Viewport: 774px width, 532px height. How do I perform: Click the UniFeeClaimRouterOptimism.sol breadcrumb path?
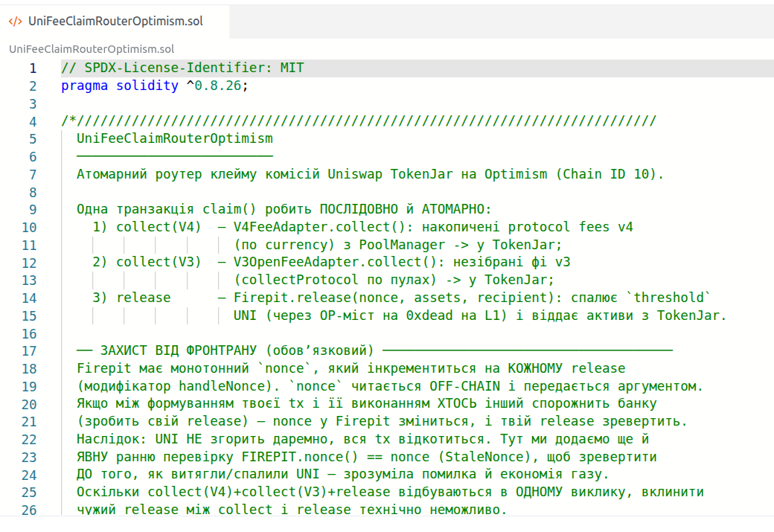coord(92,49)
